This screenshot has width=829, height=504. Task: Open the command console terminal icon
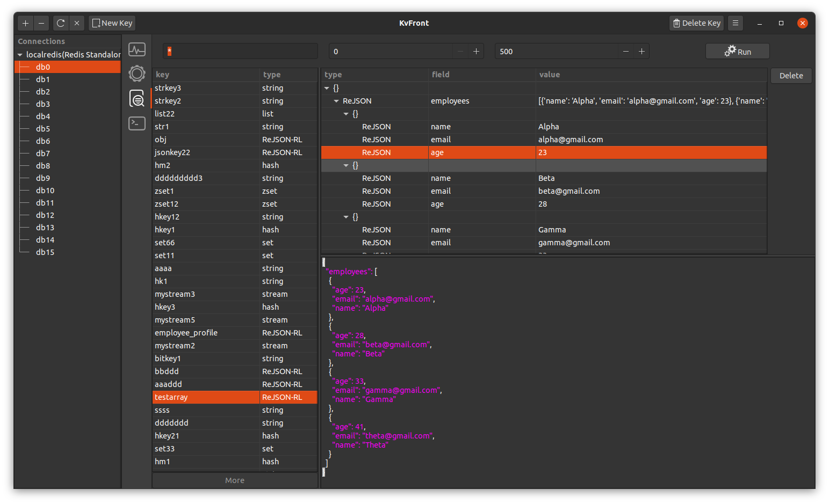point(137,123)
